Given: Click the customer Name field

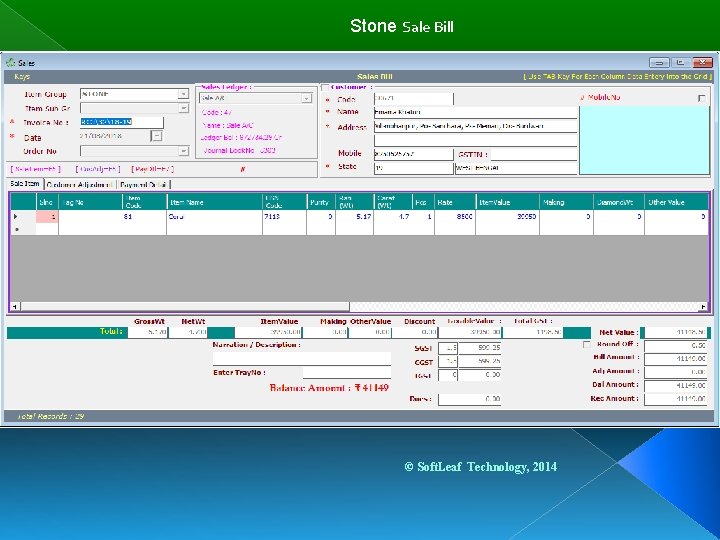Looking at the screenshot, I should [x=475, y=112].
